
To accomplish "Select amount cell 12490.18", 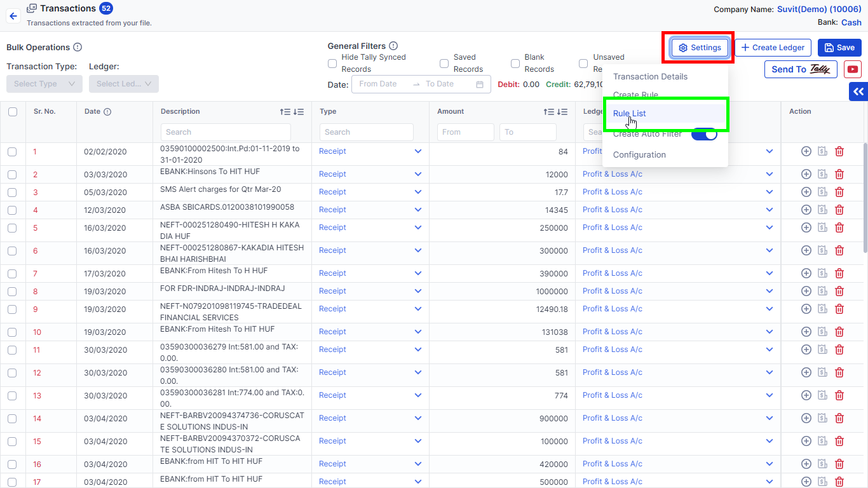I will tap(552, 309).
